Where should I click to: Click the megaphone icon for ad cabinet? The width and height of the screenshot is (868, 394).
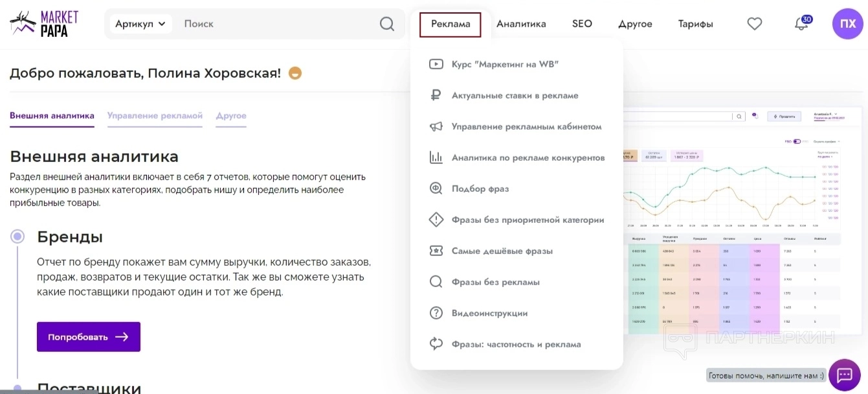(436, 126)
